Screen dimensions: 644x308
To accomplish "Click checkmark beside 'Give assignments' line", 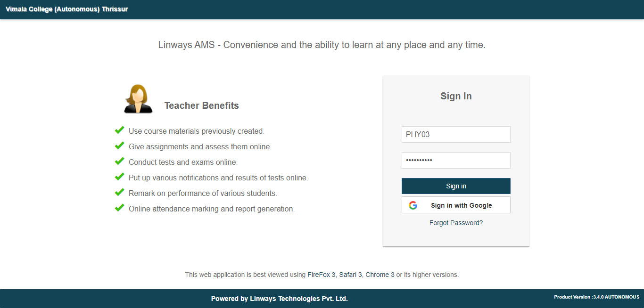I will (x=119, y=146).
